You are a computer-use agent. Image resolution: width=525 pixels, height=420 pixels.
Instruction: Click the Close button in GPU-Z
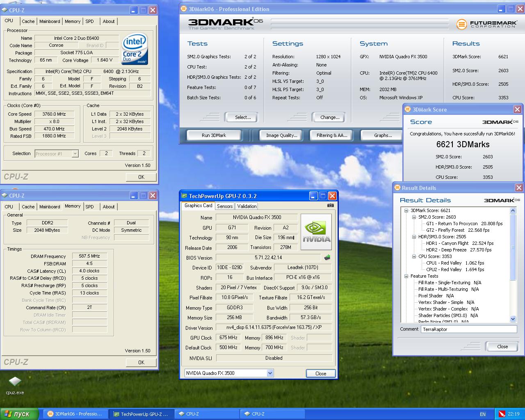coord(321,373)
